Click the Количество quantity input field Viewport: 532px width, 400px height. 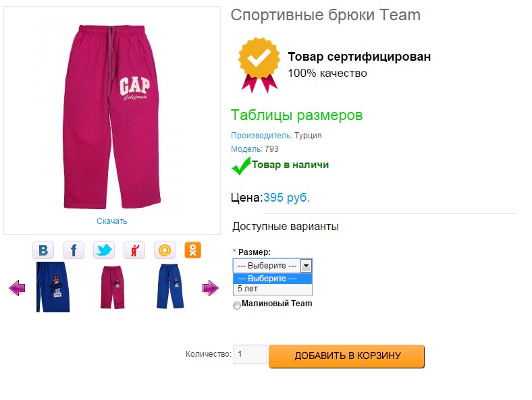pos(250,355)
